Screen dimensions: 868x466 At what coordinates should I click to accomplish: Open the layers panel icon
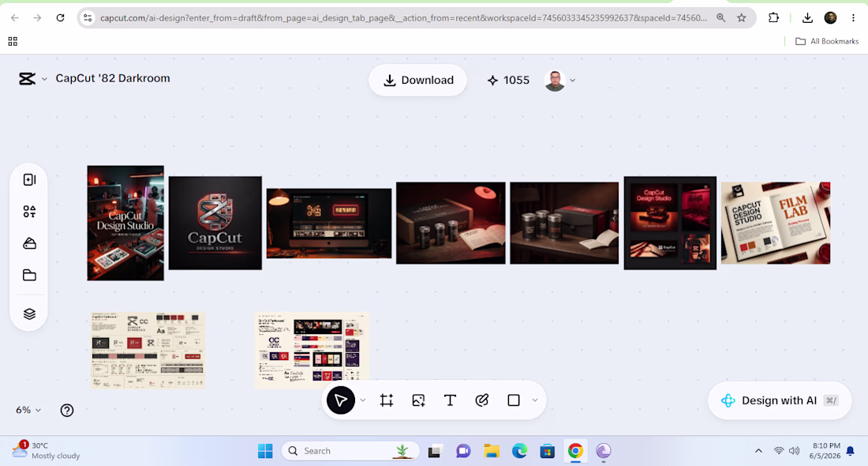click(29, 314)
